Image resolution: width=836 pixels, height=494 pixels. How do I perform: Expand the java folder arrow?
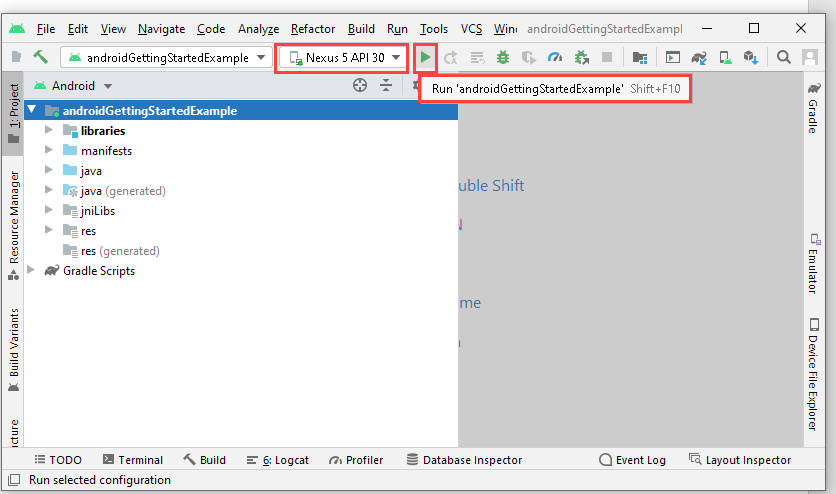[x=49, y=169]
